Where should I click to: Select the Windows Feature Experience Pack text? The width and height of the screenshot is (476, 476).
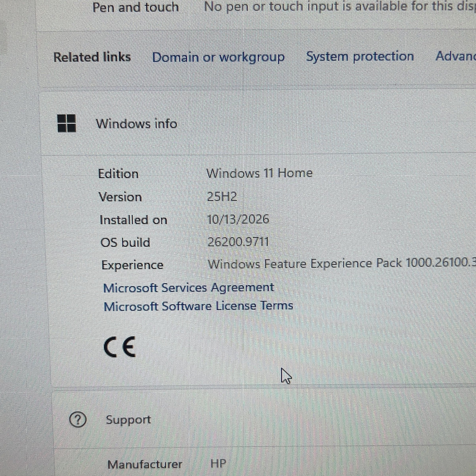coord(342,263)
